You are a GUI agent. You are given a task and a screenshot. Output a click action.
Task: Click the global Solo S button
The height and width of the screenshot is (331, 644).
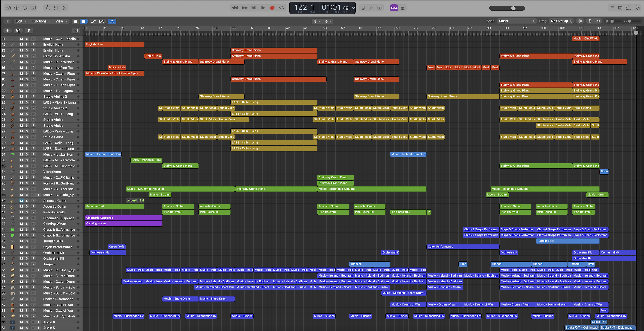(29, 31)
